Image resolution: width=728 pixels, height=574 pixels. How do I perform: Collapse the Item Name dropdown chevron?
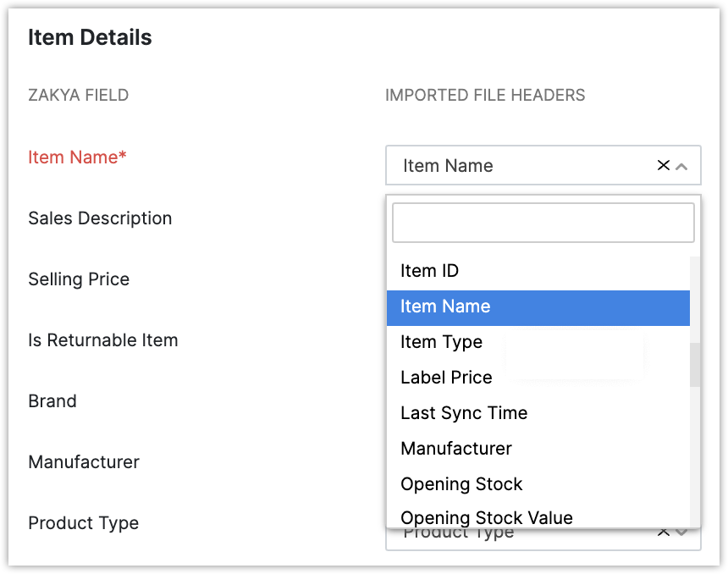point(682,167)
